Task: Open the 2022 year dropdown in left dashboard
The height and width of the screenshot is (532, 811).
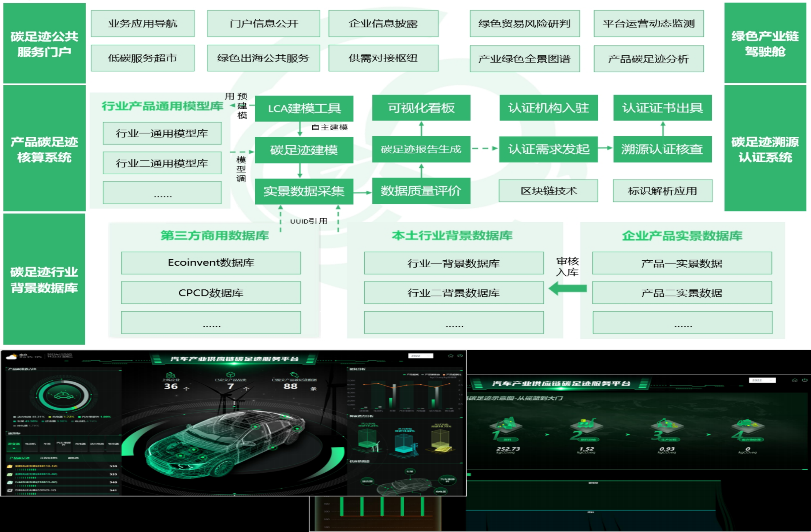Action: point(420,356)
